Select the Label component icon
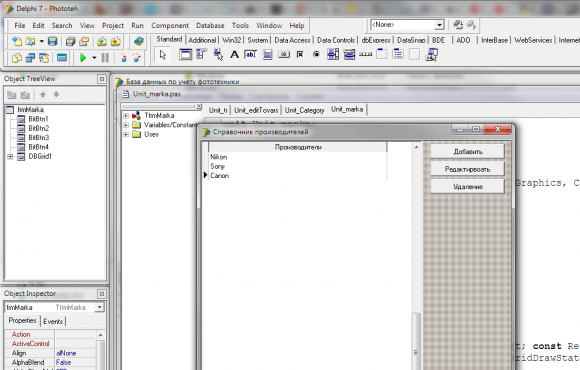The width and height of the screenshot is (580, 370). pyautogui.click(x=234, y=55)
